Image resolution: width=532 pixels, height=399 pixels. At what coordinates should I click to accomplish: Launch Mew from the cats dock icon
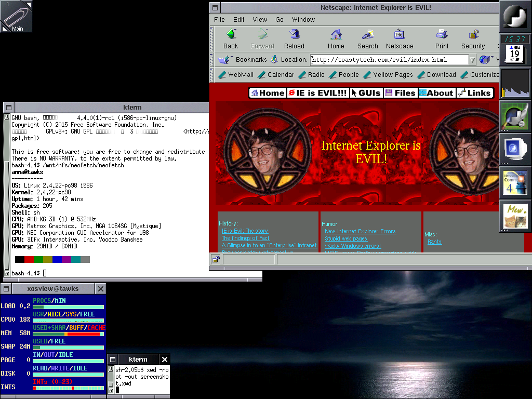click(x=515, y=216)
